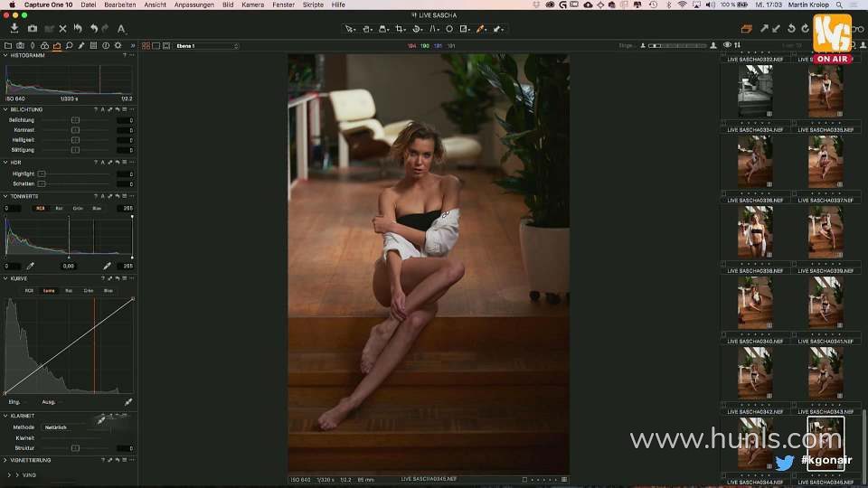Tick checkbox of LIVE SASCHA0334.NEF thumbnail

pyautogui.click(x=723, y=124)
